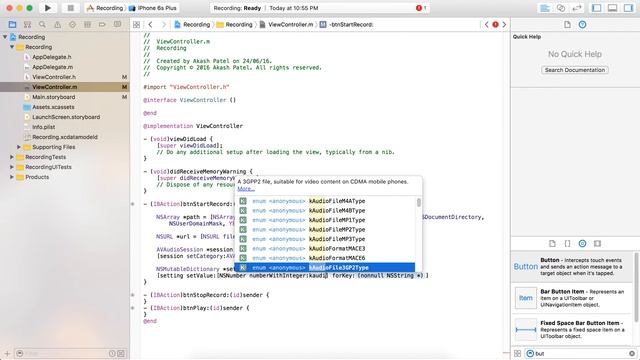This screenshot has width=640, height=360.
Task: Go forward in editor history
Action: pyautogui.click(x=164, y=24)
